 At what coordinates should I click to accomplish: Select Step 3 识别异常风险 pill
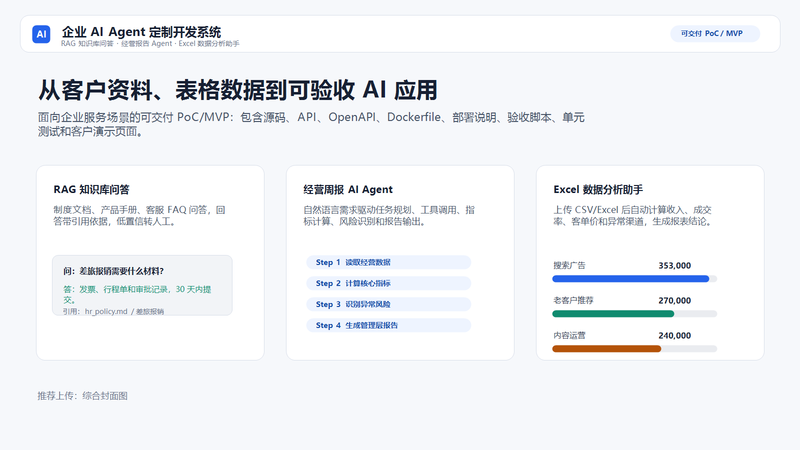click(388, 304)
